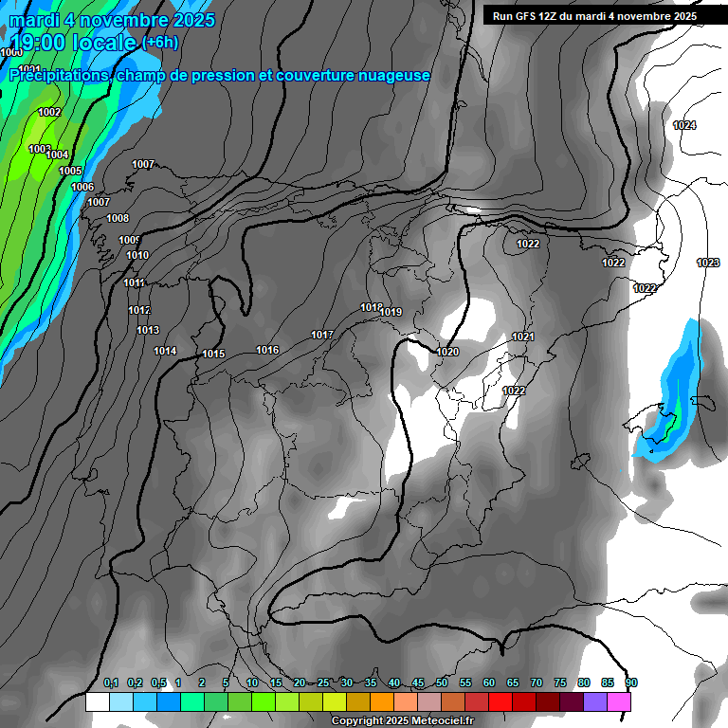728x728 pixels.
Task: Select the (+6h) forecast offset text
Action: (160, 43)
